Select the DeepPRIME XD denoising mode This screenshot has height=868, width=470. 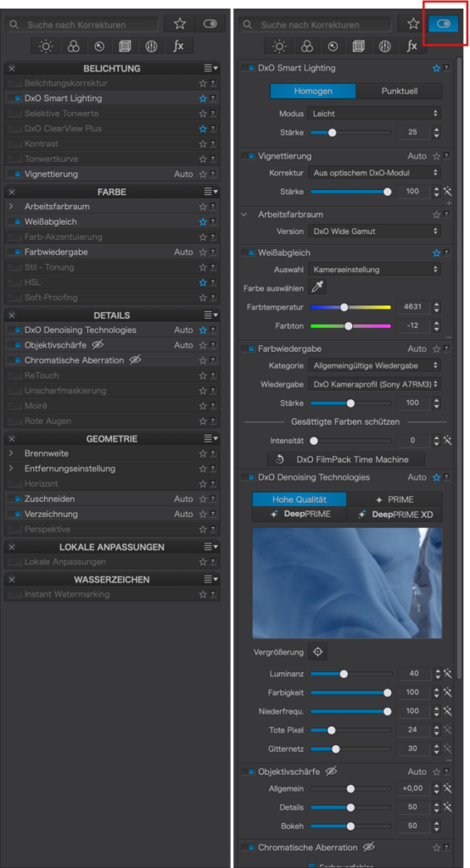(x=394, y=514)
